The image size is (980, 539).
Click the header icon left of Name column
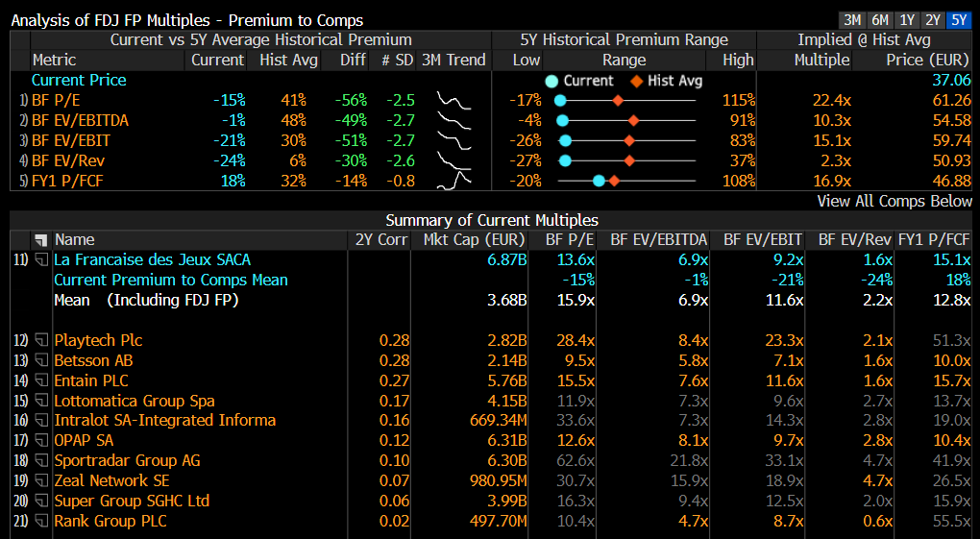tap(41, 239)
